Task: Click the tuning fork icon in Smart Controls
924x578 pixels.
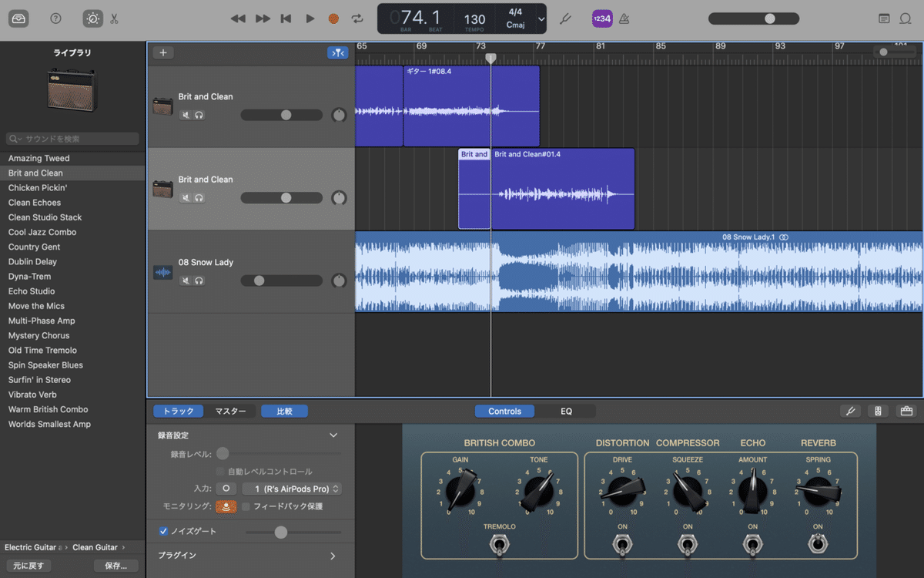Action: coord(851,411)
